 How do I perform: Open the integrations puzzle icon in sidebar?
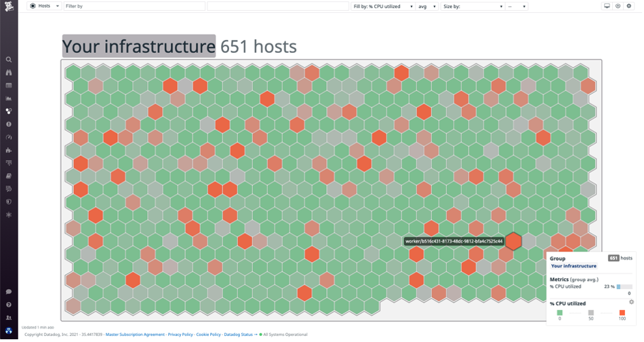9,150
